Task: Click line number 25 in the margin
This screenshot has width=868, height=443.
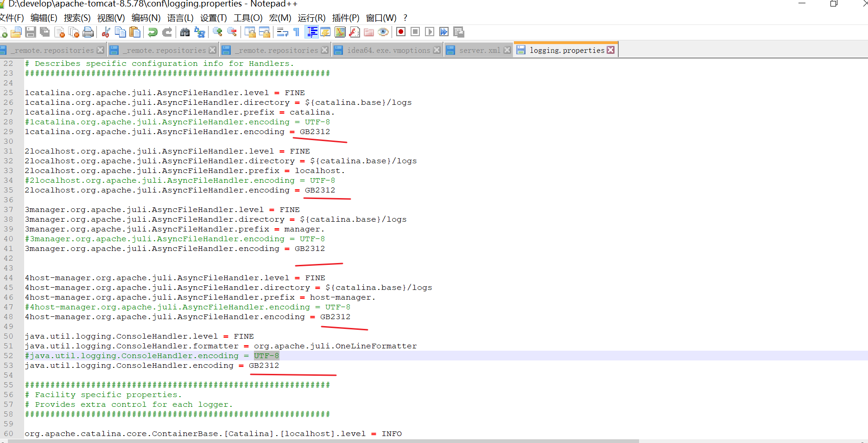Action: (x=8, y=93)
